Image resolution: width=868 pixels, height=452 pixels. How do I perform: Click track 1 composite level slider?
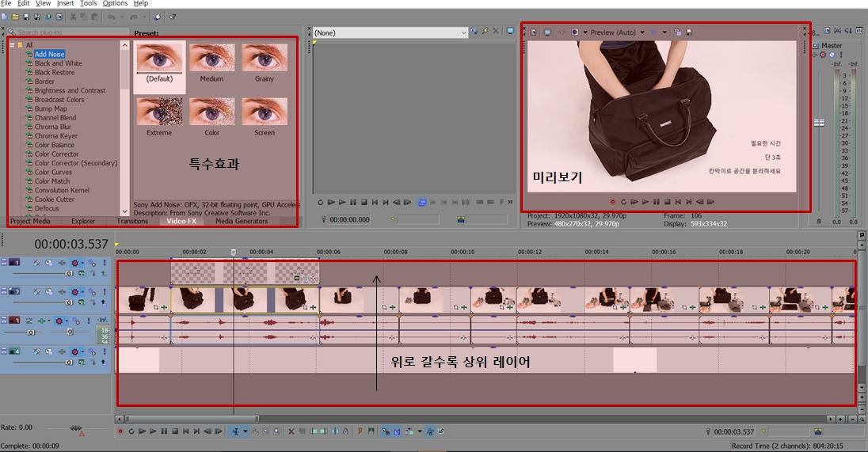pyautogui.click(x=69, y=273)
